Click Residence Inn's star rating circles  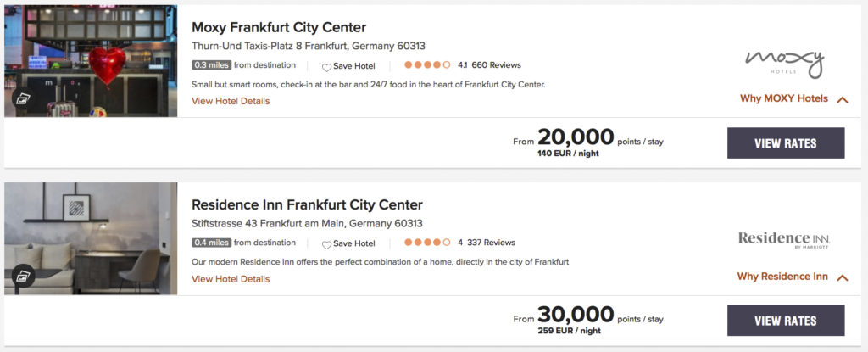427,243
